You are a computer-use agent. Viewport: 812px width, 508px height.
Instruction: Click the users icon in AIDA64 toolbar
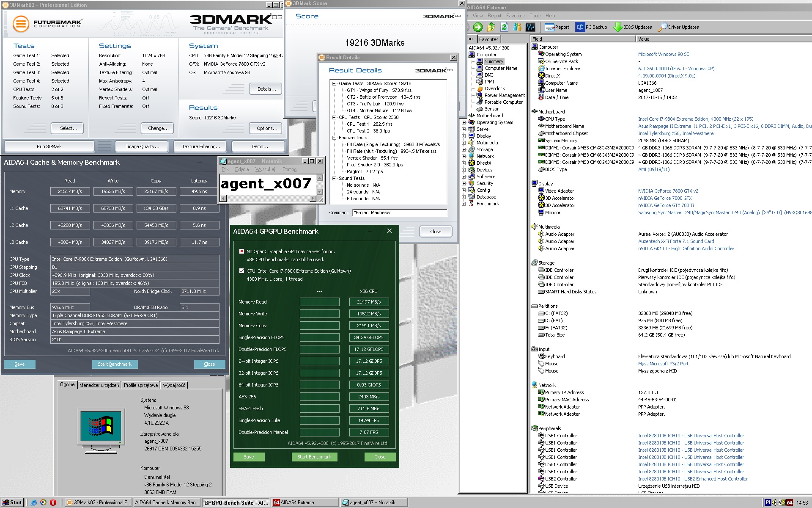coord(517,27)
